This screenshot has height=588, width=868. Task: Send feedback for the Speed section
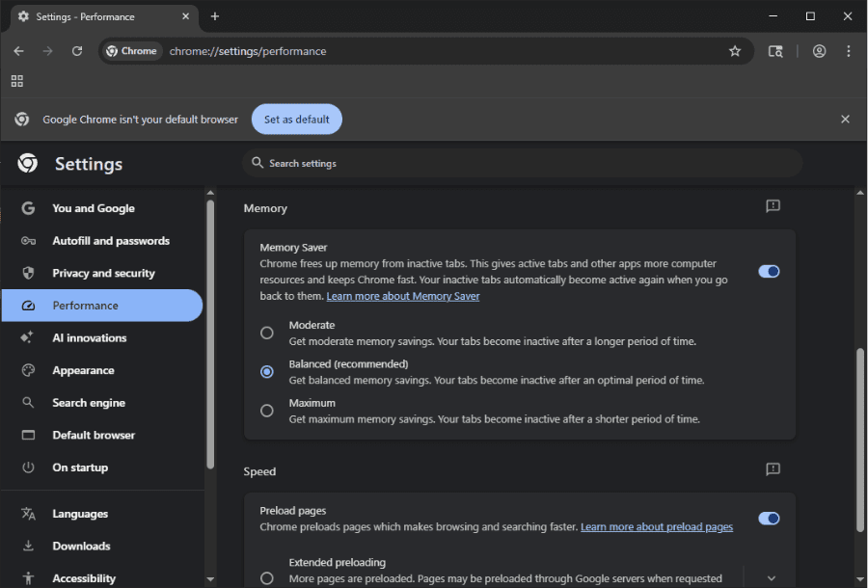(773, 469)
